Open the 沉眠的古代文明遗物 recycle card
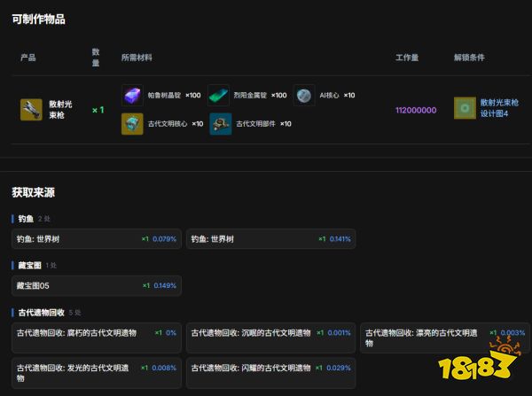Viewport: 532px width, 396px height. 270,338
